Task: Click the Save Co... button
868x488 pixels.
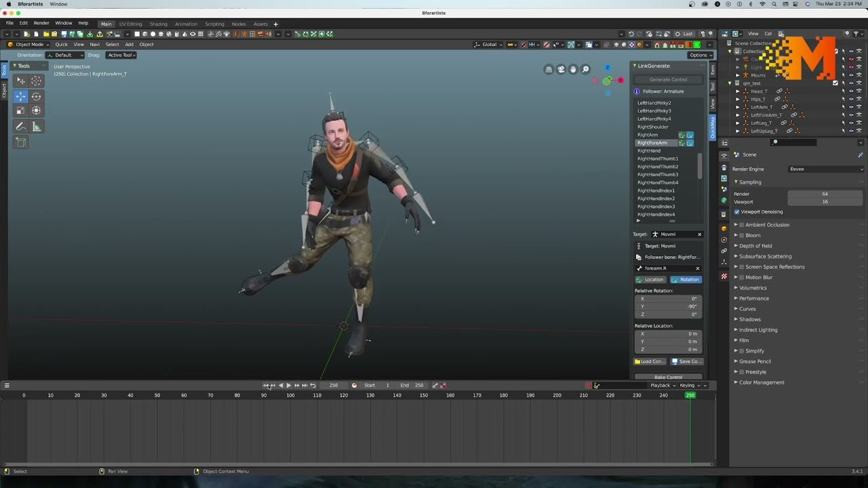Action: point(687,361)
